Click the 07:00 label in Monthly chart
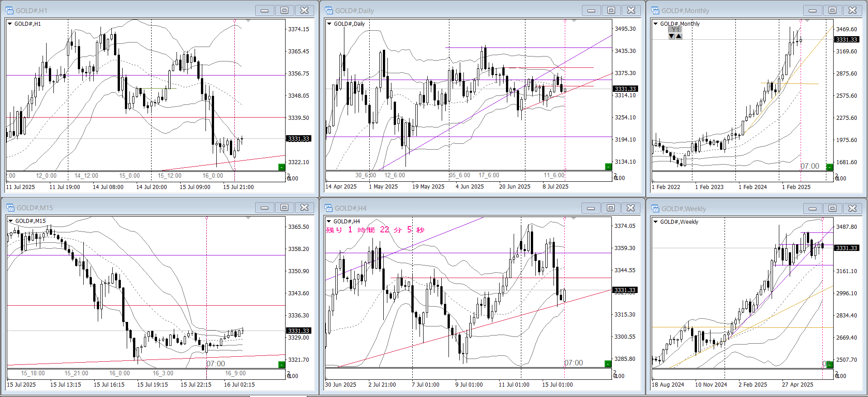 pos(810,166)
